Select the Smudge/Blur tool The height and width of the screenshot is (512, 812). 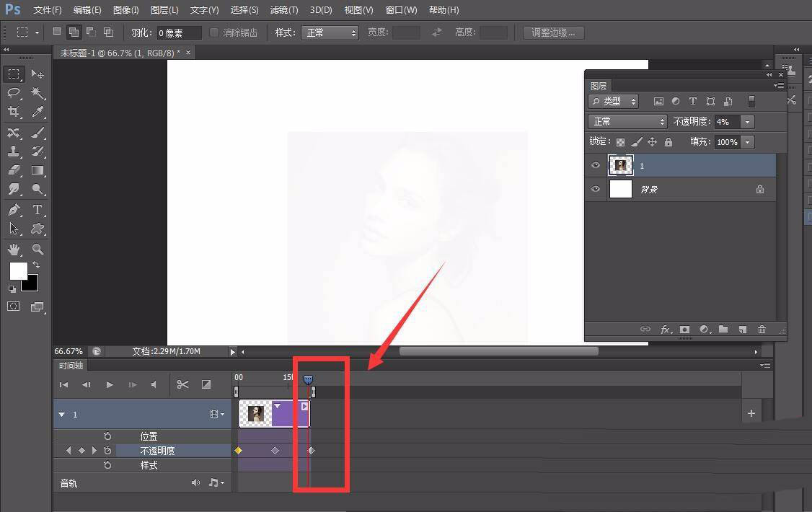pos(14,189)
